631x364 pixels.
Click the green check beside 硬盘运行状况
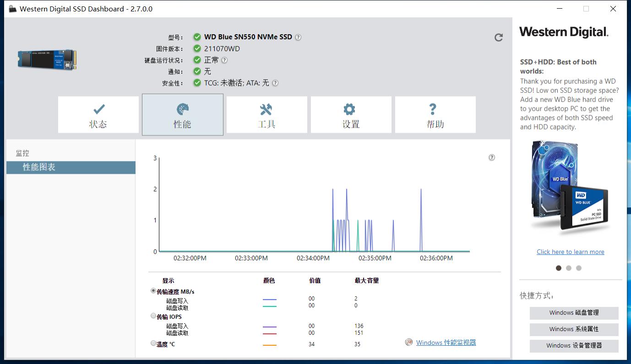click(197, 60)
